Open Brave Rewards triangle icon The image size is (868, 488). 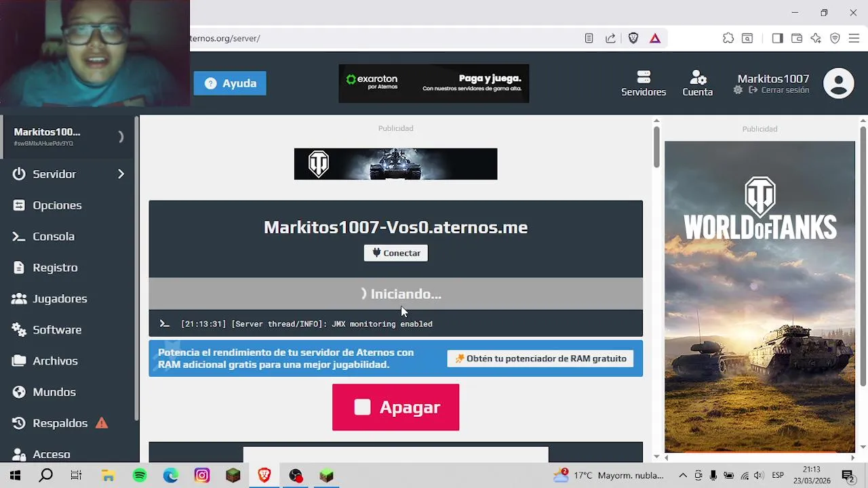[x=655, y=39]
